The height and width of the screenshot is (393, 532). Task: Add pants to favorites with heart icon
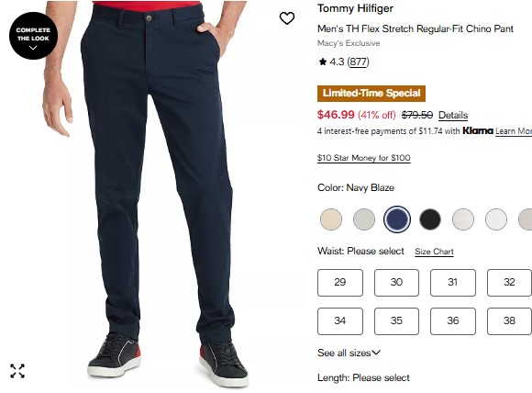click(x=287, y=18)
